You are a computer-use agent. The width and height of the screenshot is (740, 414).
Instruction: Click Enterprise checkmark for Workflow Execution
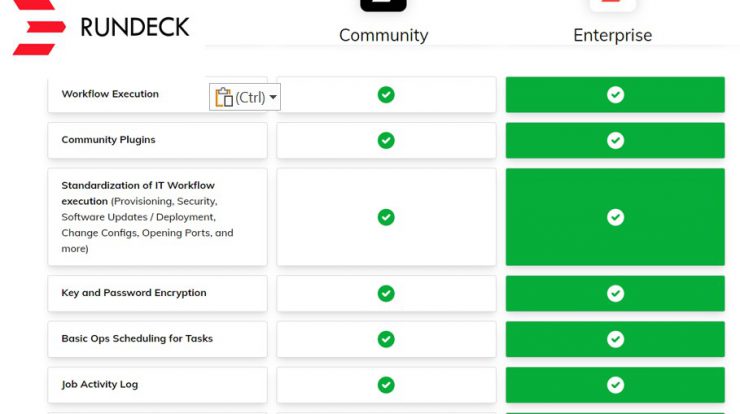[x=615, y=95]
